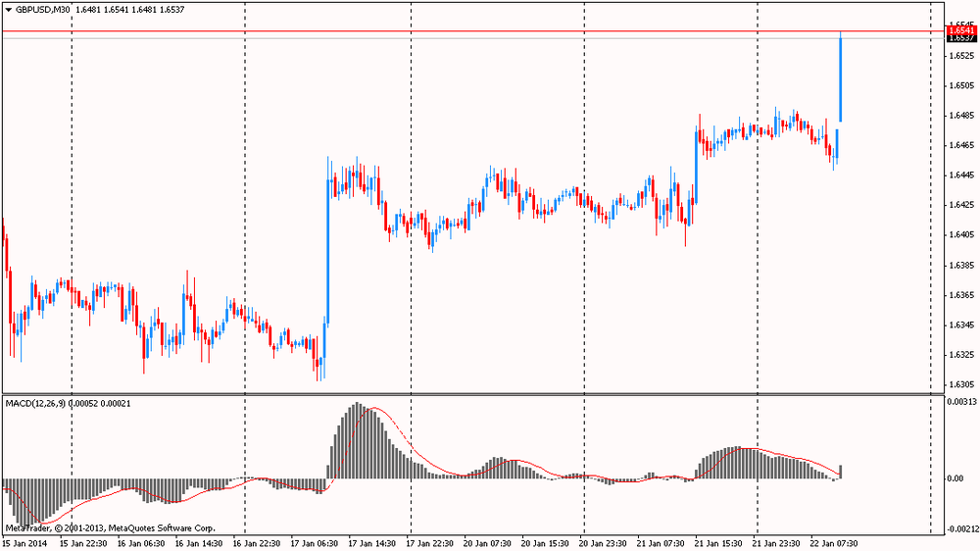Click the 20 Jan 07:30 time label
Image resolution: width=980 pixels, height=551 pixels.
[x=487, y=543]
